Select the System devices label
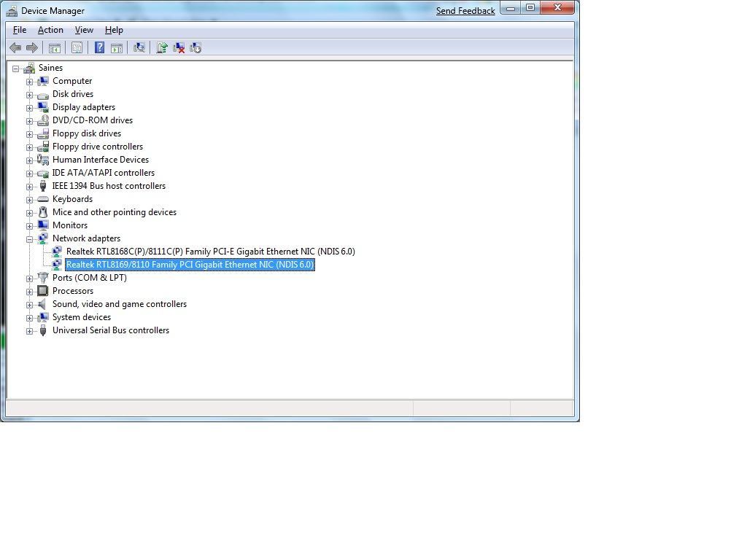Viewport: 747px width, 560px height. coord(82,317)
